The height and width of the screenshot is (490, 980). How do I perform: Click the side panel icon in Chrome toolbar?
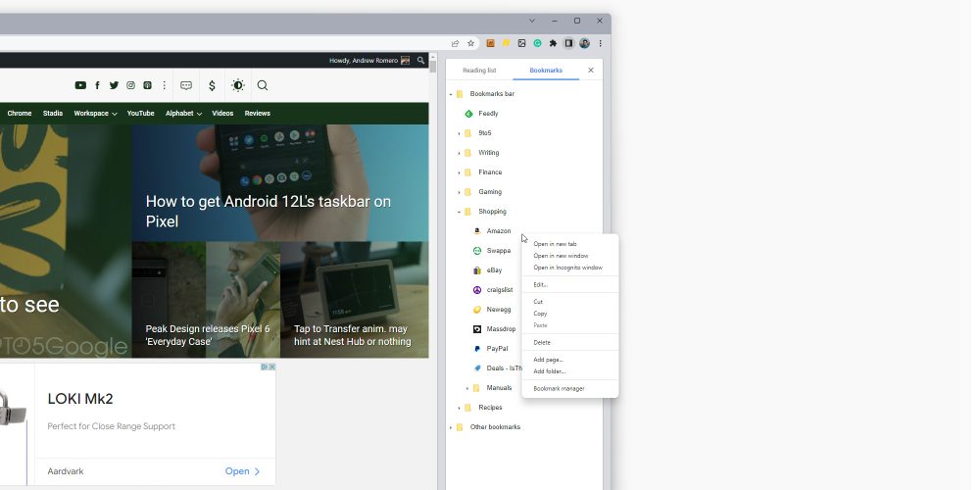coord(568,43)
